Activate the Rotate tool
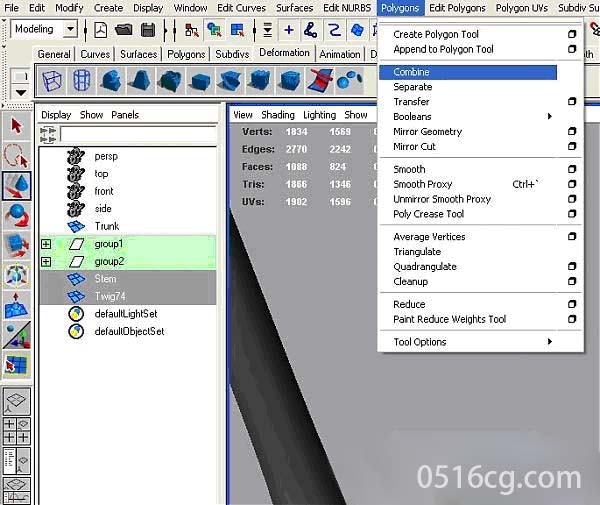 point(16,216)
